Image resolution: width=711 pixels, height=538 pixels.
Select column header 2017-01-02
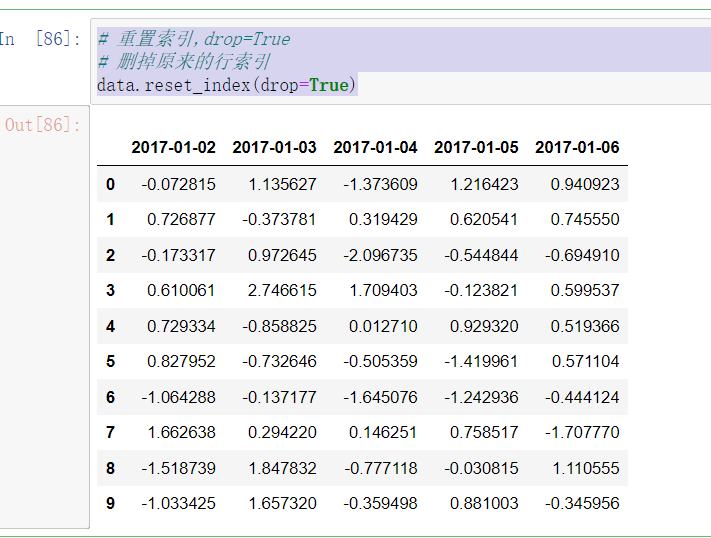[173, 147]
